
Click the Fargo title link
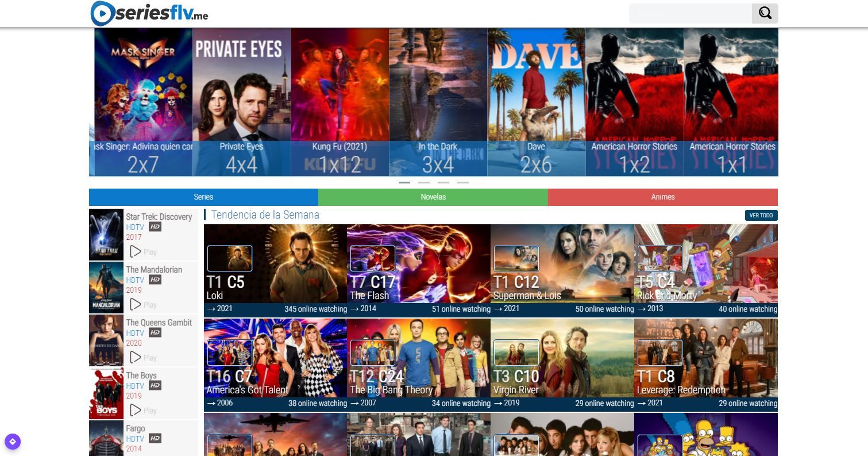tap(136, 428)
